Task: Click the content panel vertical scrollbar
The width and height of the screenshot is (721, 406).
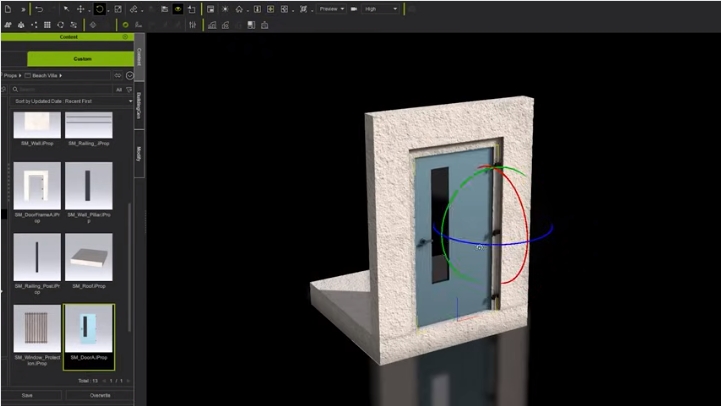Action: pyautogui.click(x=129, y=250)
